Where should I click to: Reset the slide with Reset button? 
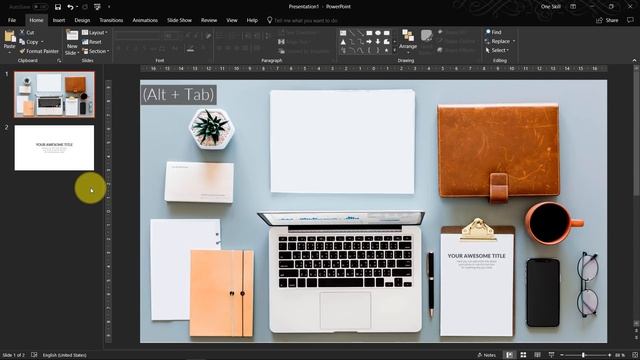tap(91, 42)
